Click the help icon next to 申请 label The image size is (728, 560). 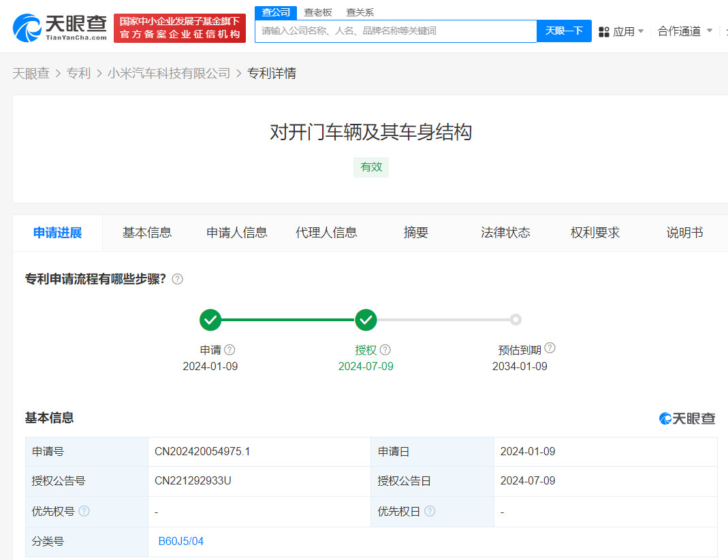(x=230, y=349)
